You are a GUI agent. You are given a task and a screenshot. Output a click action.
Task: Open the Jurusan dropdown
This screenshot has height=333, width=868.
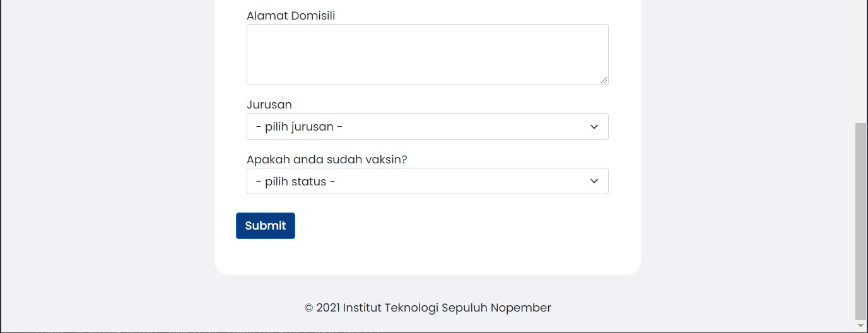(427, 127)
